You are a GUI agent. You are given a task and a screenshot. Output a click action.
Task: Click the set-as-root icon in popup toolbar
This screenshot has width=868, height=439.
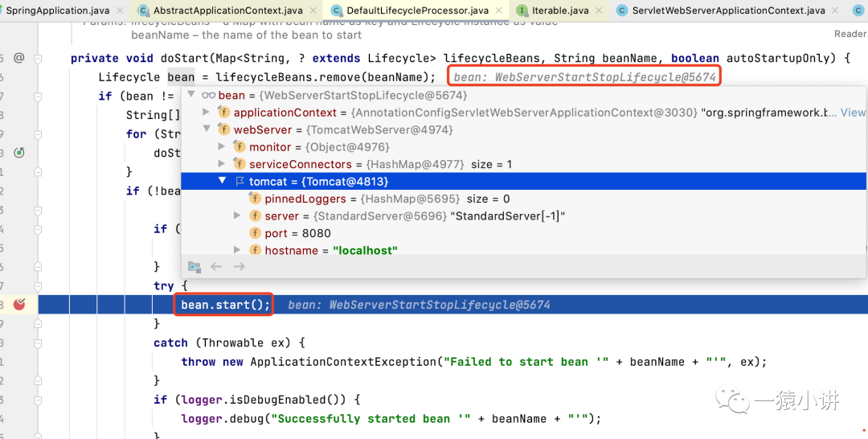click(194, 267)
